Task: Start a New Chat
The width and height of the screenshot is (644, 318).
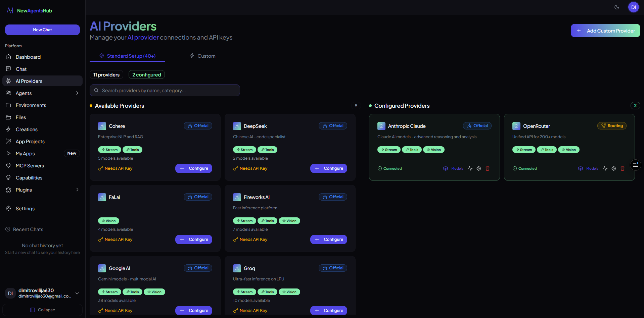Action: coord(42,30)
